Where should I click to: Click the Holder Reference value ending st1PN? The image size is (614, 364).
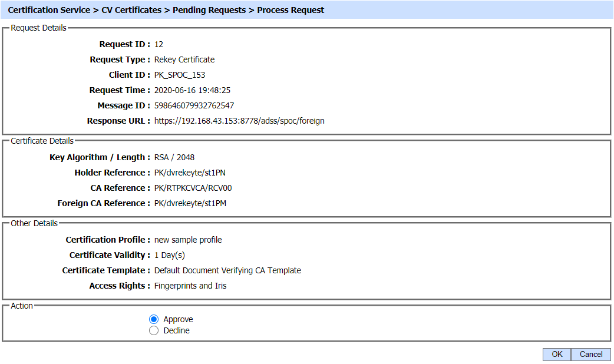point(190,173)
